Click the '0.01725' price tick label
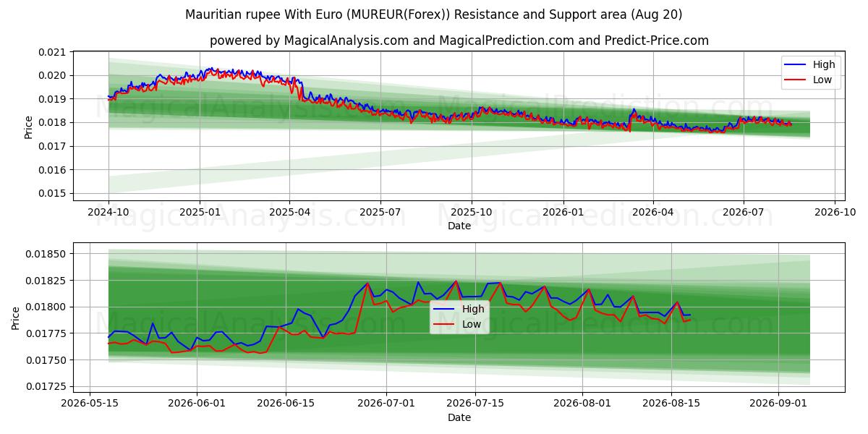868x434 pixels. 46,387
